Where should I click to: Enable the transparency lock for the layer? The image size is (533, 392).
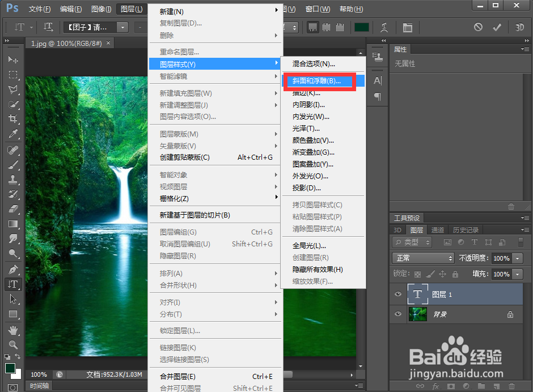418,274
